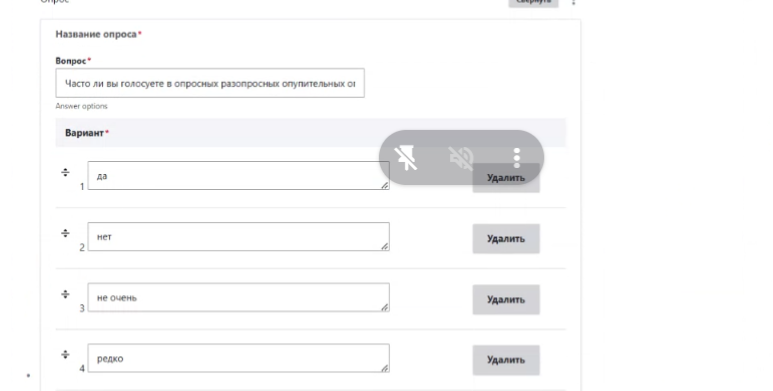Edit the answer field containing 'не очень'

[239, 297]
